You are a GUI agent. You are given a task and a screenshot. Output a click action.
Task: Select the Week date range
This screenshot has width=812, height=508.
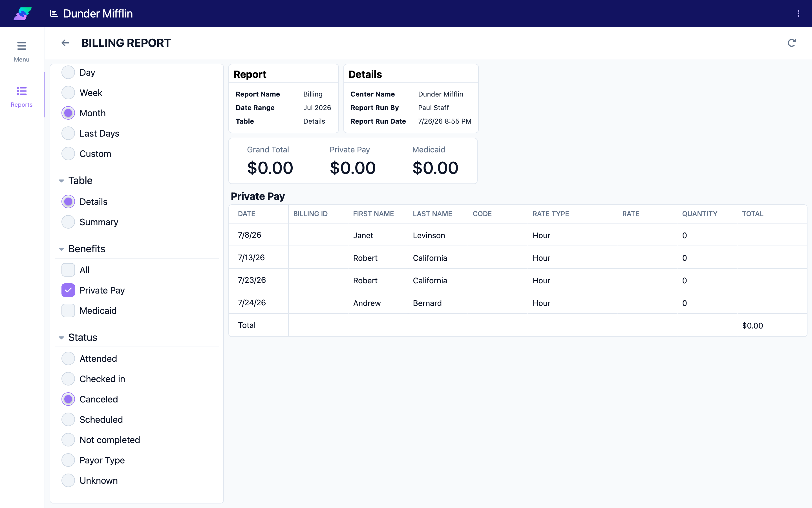68,93
